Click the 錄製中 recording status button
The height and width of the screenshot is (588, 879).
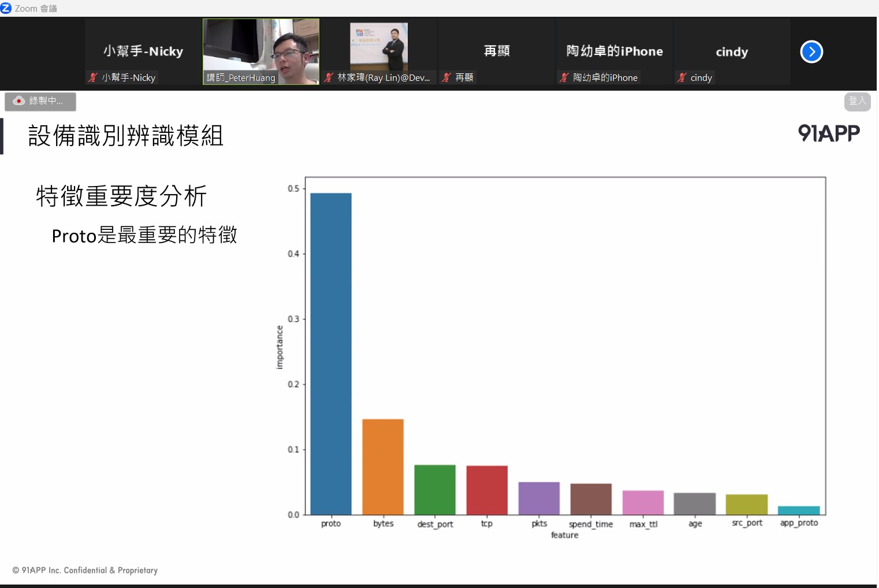[40, 101]
